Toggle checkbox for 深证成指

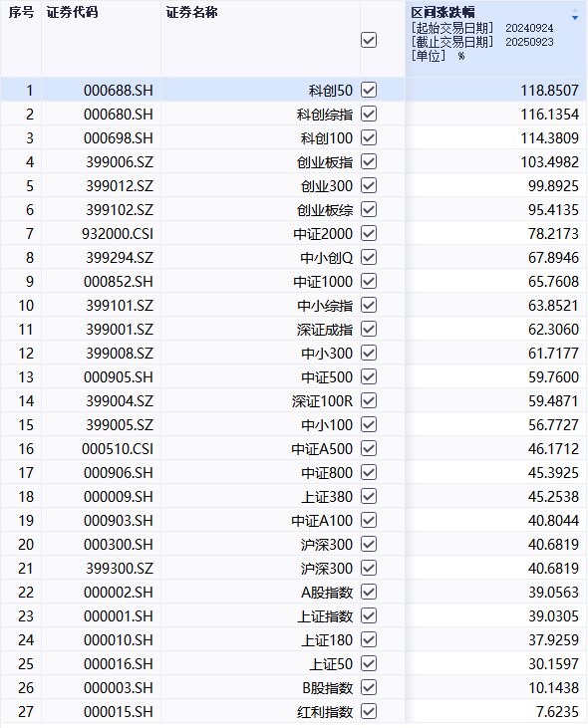point(369,329)
